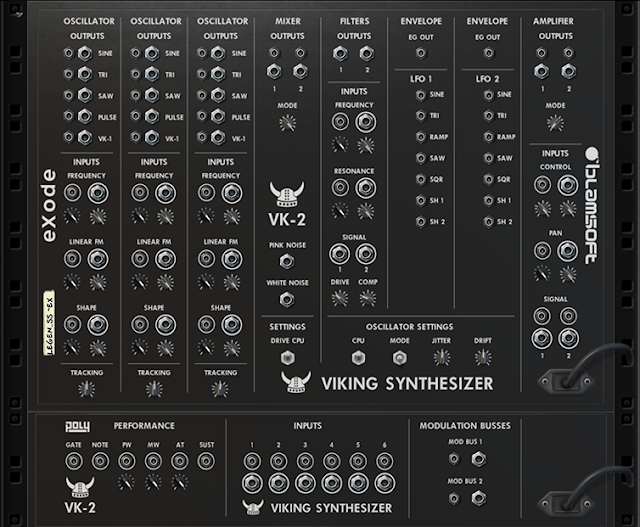Click third Oscillator large VK-1 output jack
Viewport: 640px width, 527px height.
(218, 138)
